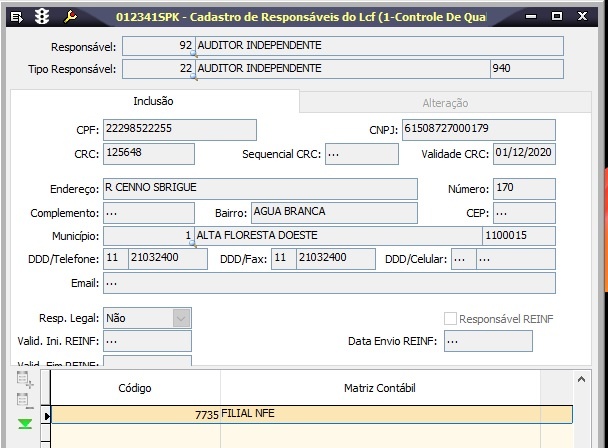This screenshot has width=608, height=448.
Task: Switch to the Alteração tab
Action: coord(445,103)
